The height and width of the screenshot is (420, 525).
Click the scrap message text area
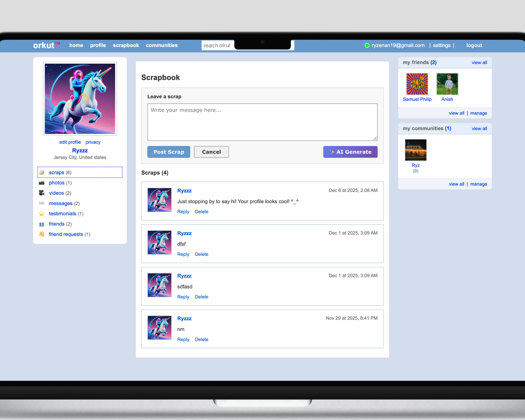coord(262,122)
